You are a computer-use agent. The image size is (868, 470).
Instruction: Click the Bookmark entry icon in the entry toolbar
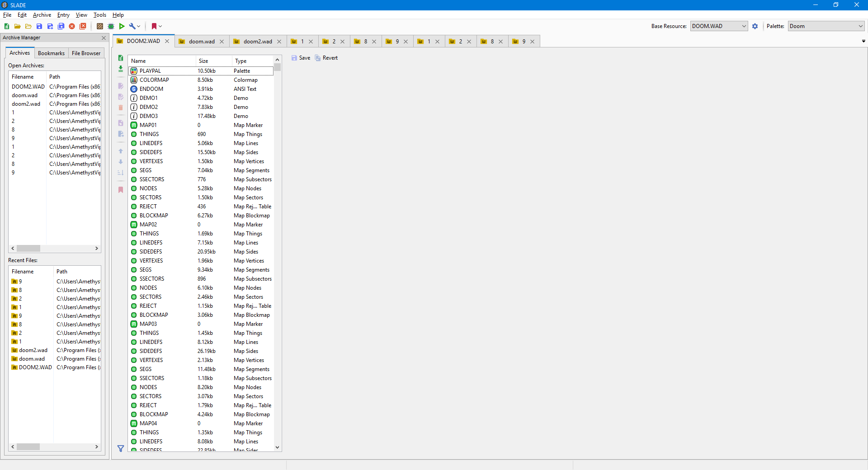(x=121, y=190)
